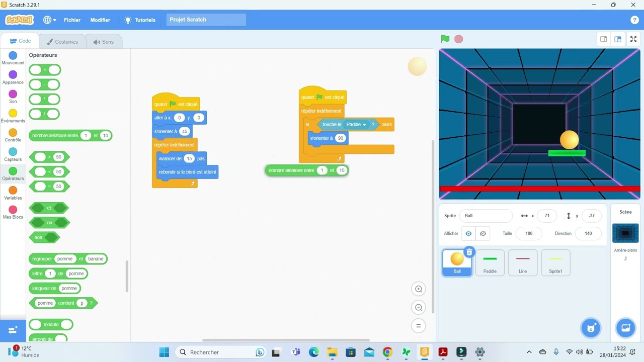
Task: Click the Taille size field
Action: point(528,233)
